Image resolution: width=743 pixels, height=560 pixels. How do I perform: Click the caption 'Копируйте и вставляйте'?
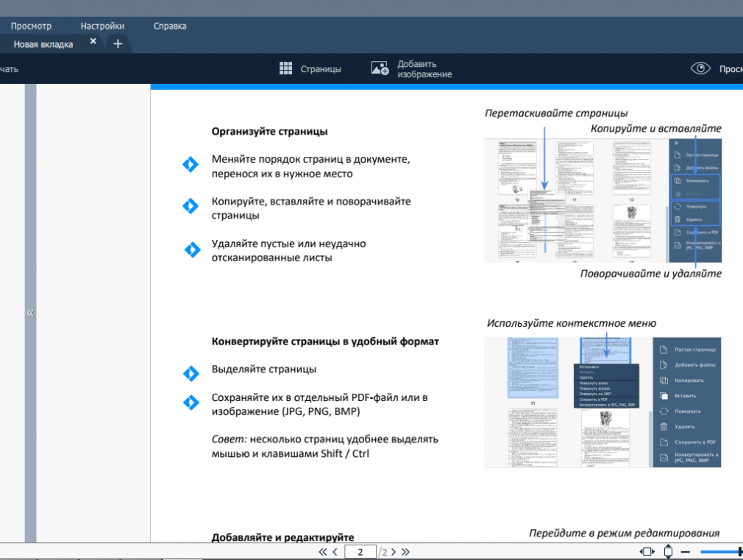tap(655, 129)
